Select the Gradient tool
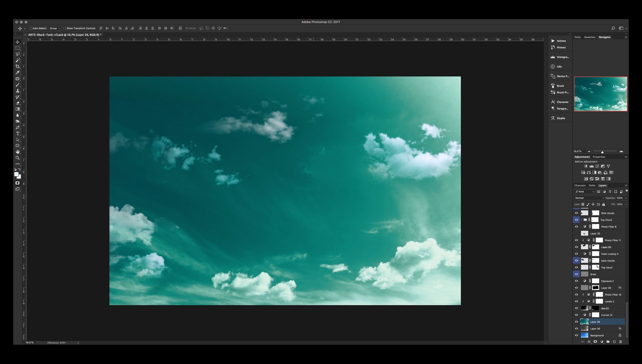The image size is (642, 364). [x=17, y=109]
